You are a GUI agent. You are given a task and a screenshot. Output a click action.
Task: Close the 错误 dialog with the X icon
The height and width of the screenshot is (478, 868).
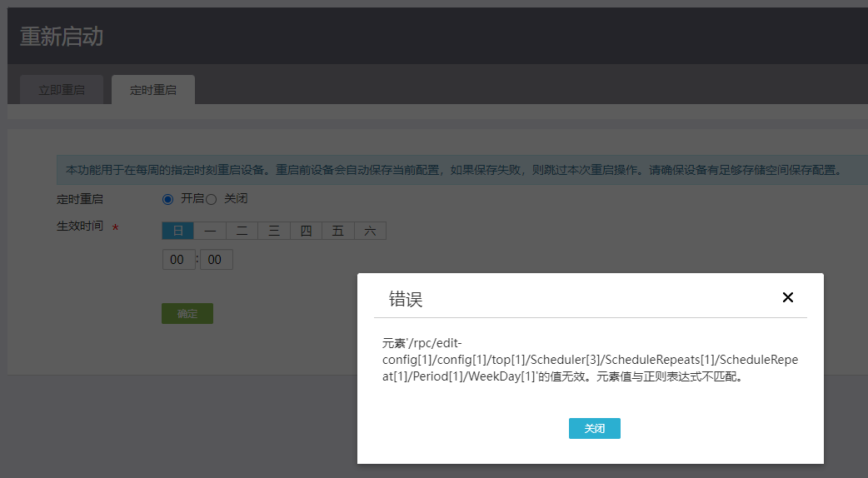tap(788, 297)
